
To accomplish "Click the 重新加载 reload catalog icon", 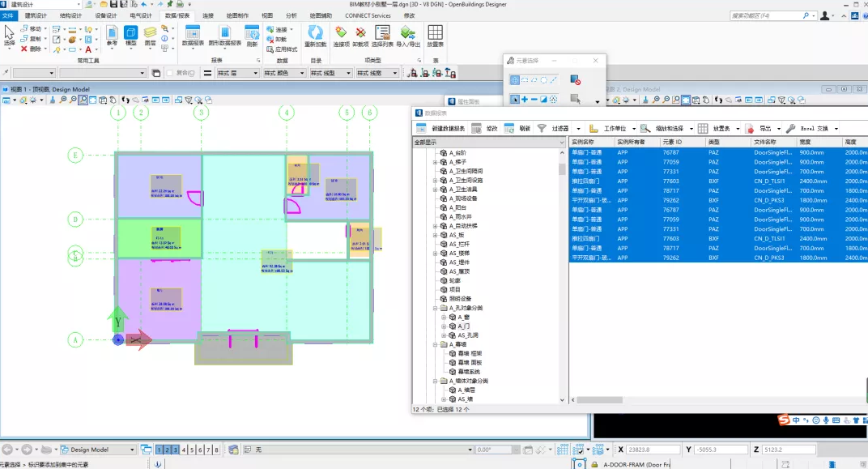I will pyautogui.click(x=316, y=36).
